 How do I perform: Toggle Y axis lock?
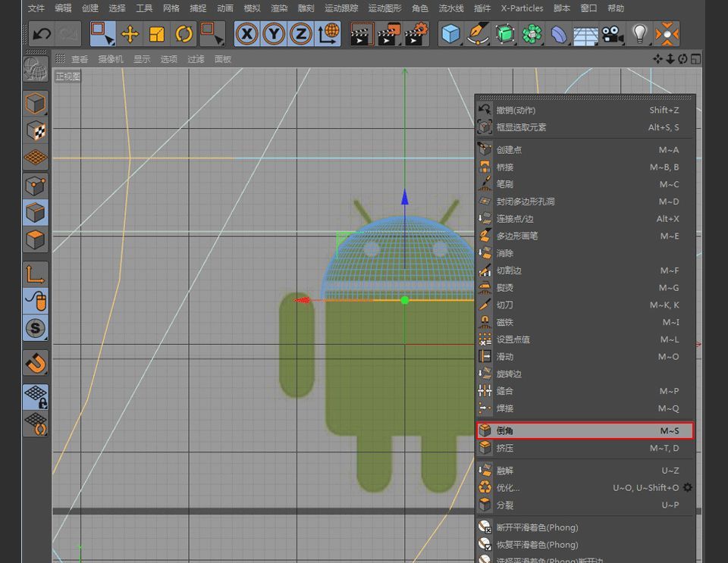(x=274, y=34)
